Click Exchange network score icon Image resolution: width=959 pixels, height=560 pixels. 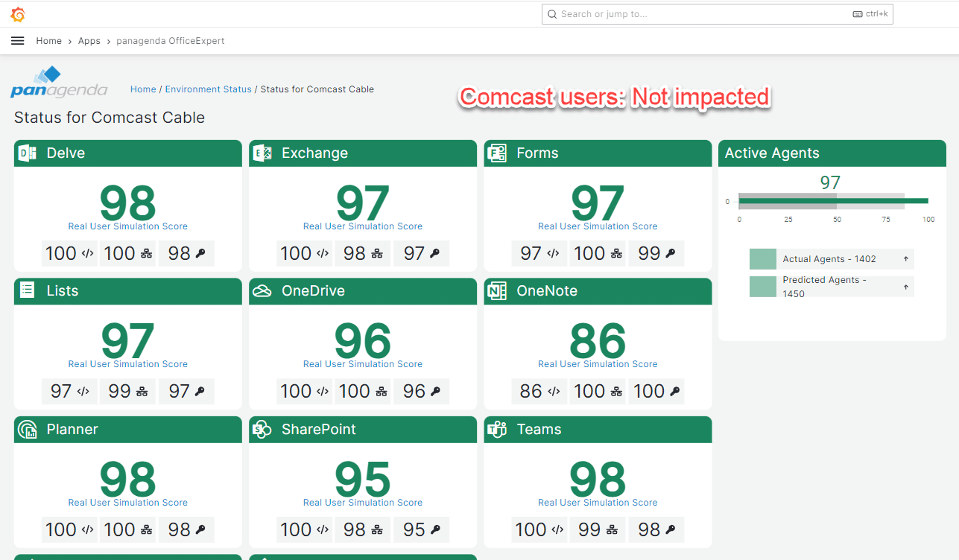tap(376, 253)
